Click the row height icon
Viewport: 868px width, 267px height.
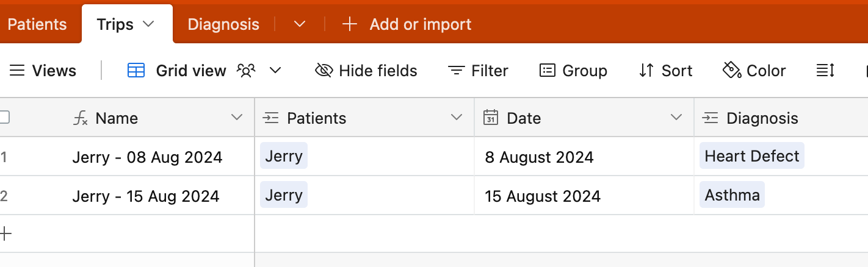click(x=825, y=71)
